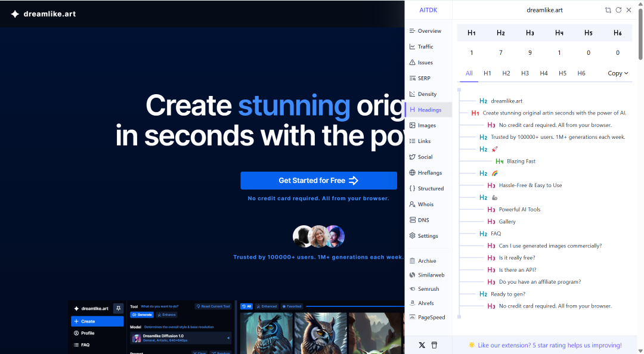Click the H2 'FAQ' heading row

click(x=490, y=234)
